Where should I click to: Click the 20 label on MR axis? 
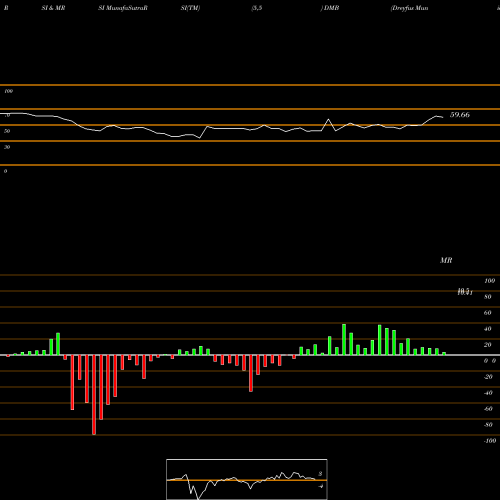[x=488, y=345]
